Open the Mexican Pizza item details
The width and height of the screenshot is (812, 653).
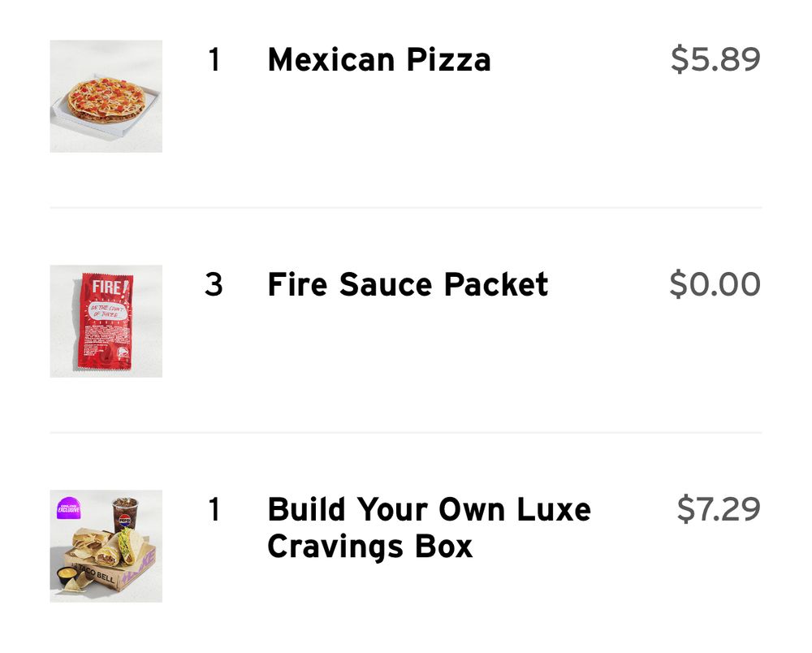click(x=378, y=58)
